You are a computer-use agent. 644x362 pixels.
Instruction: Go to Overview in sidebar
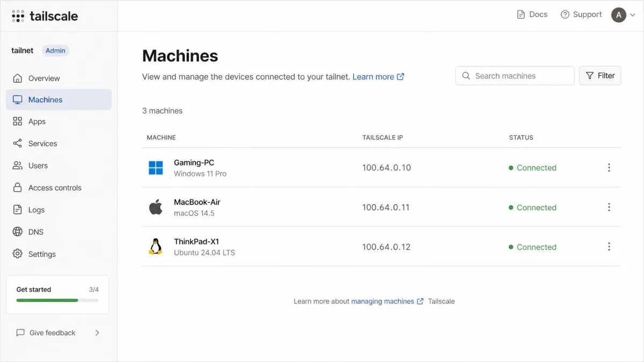[59, 78]
